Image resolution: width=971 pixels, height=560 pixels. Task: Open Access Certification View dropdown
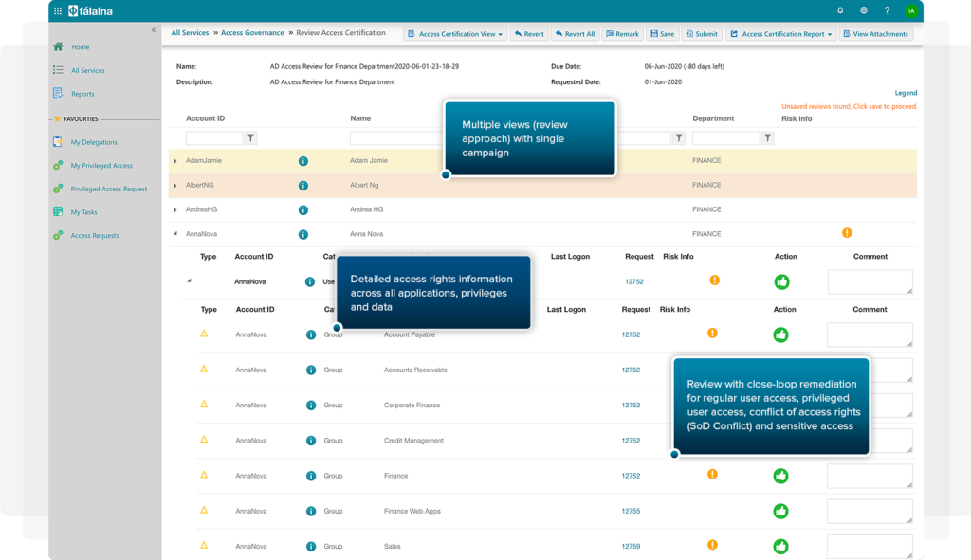455,34
